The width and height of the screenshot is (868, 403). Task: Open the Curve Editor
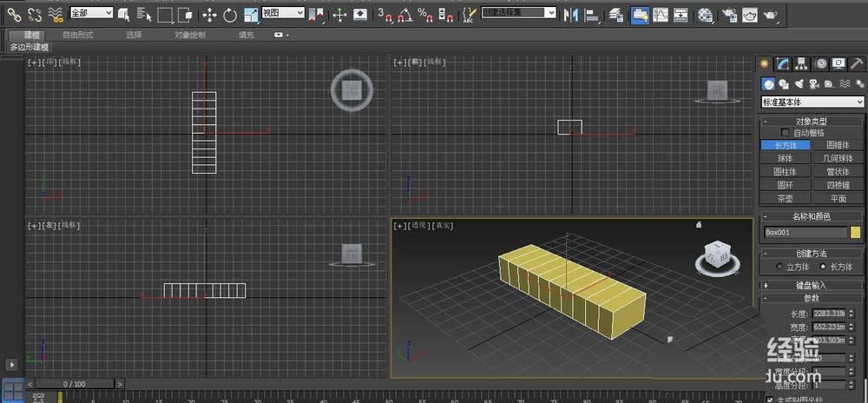click(661, 14)
